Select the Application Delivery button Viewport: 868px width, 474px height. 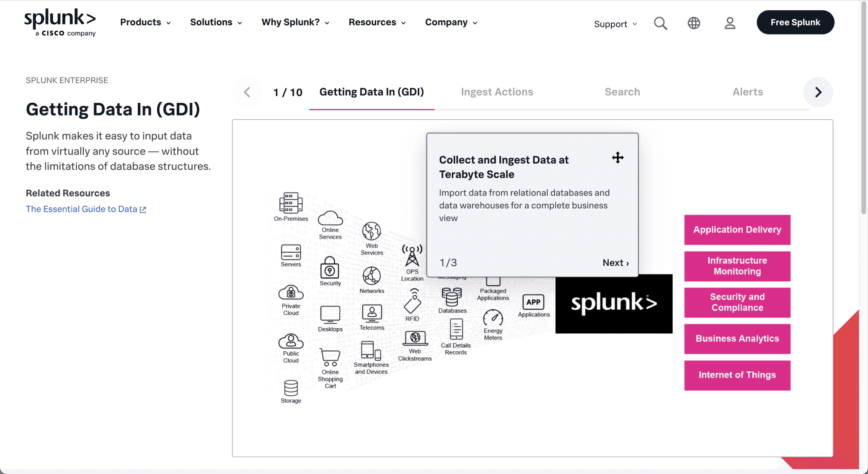point(737,229)
